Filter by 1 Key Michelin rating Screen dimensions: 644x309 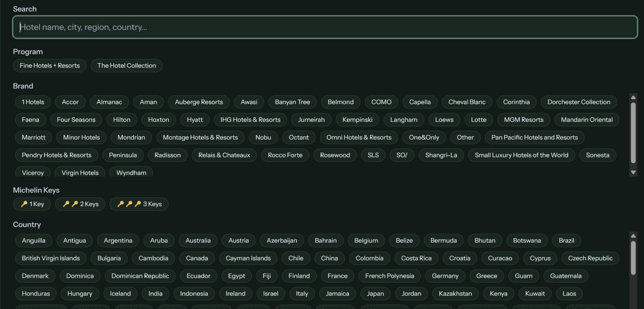[x=32, y=204]
